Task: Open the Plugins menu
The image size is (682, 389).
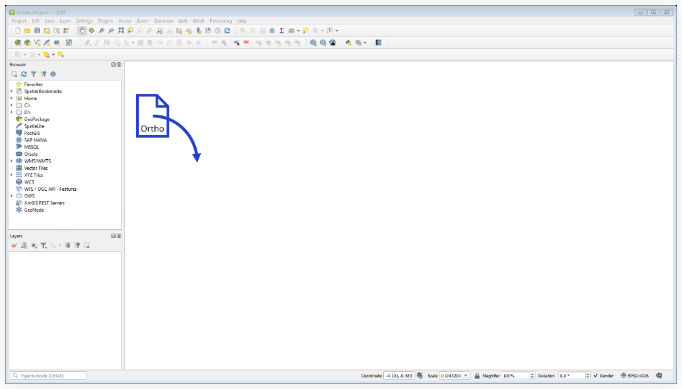Action: pos(105,21)
